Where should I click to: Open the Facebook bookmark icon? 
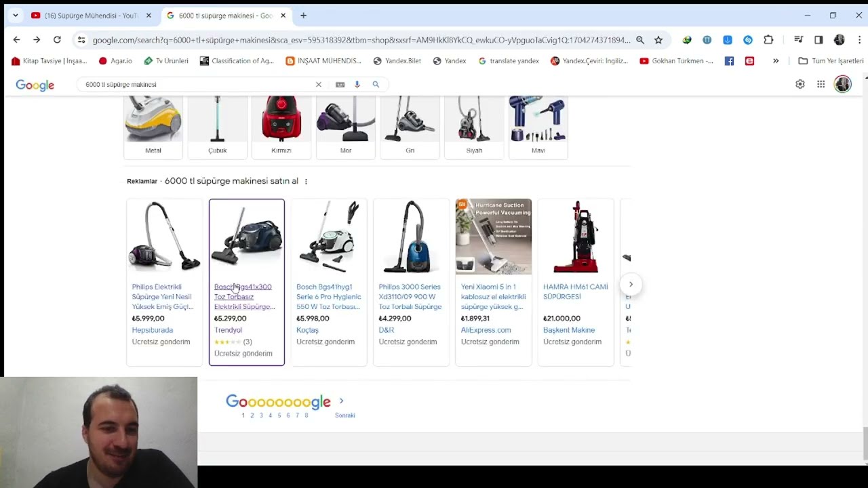coord(729,61)
